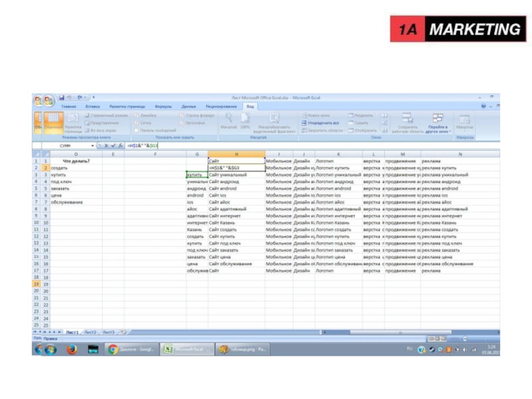Image resolution: width=532 pixels, height=399 pixels.
Task: Cancel formula entry with the X icon
Action: point(106,145)
